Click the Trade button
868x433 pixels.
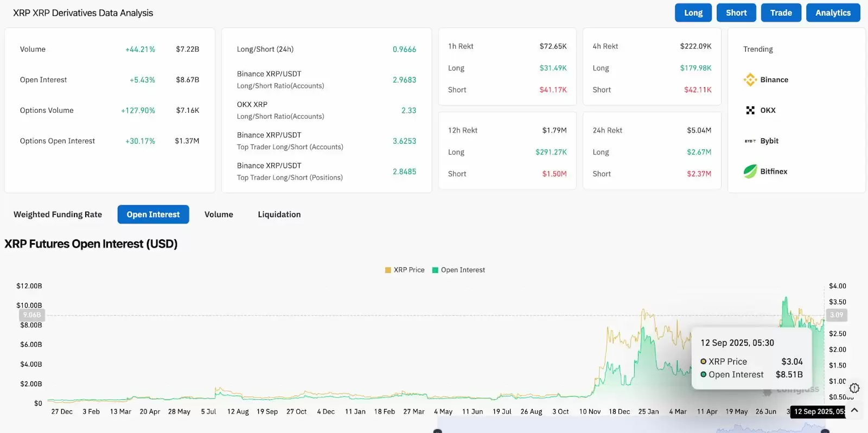pos(781,12)
